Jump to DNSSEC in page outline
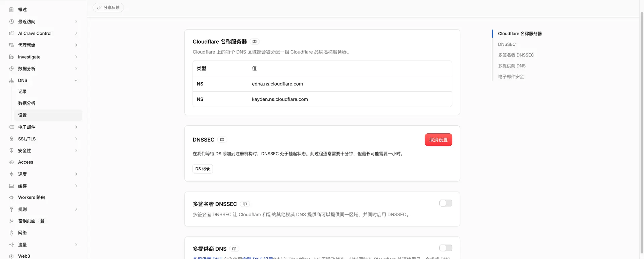Image resolution: width=644 pixels, height=259 pixels. [507, 44]
